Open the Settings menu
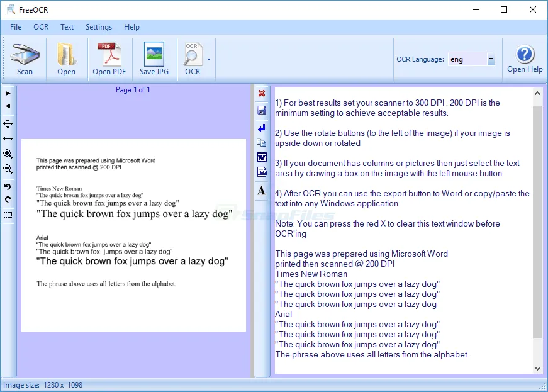The height and width of the screenshot is (392, 548). pos(99,27)
